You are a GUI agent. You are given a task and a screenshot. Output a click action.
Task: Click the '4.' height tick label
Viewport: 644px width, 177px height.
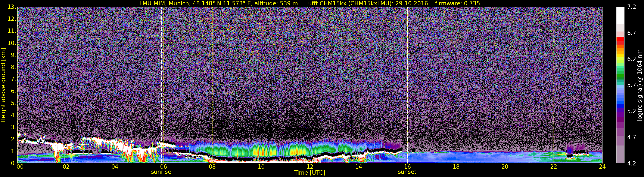click(x=13, y=115)
